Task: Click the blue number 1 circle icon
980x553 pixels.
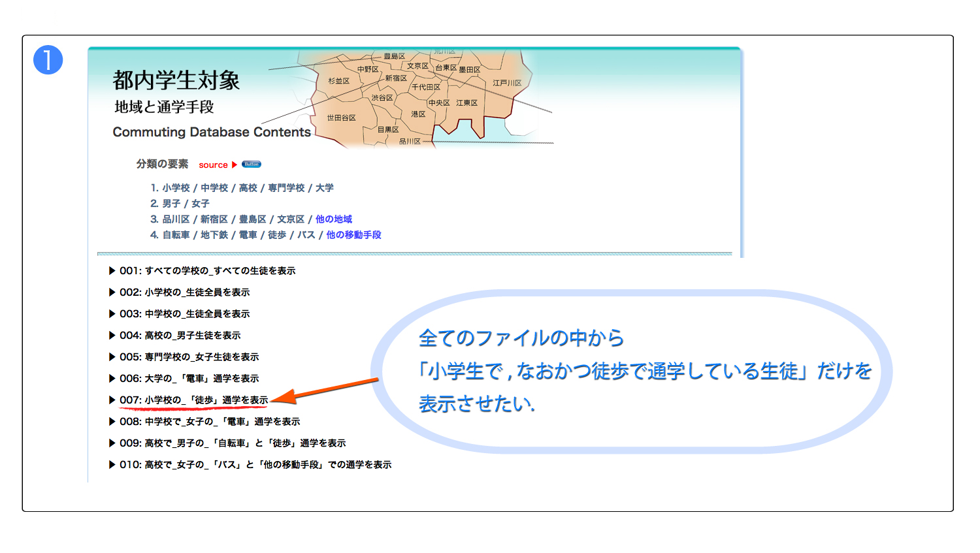Action: [48, 60]
